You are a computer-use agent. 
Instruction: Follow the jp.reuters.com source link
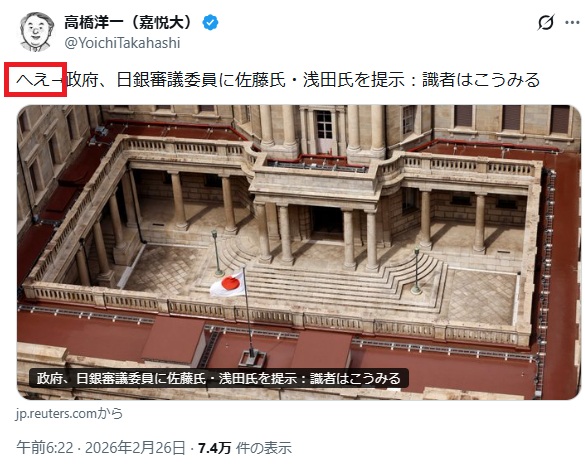click(69, 413)
